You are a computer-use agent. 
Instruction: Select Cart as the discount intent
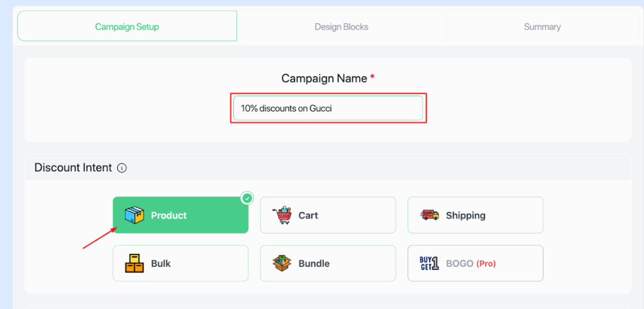[x=328, y=215]
